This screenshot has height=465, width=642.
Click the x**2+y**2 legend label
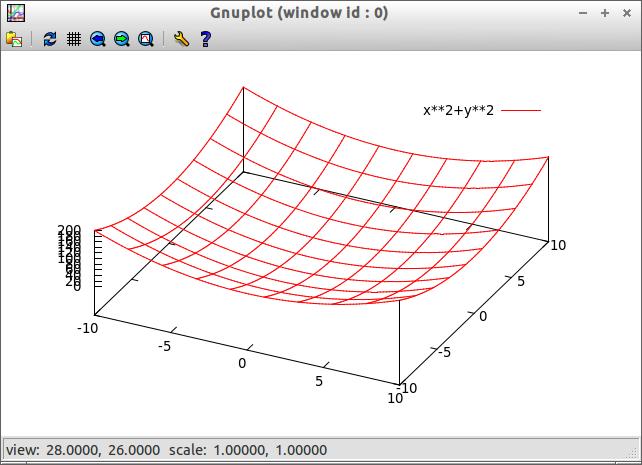458,110
